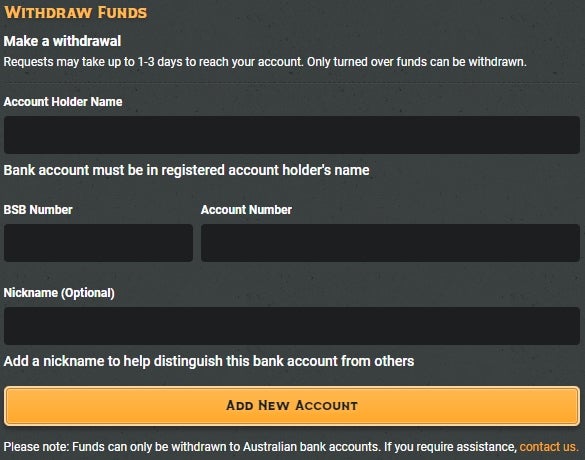This screenshot has height=460, width=585.
Task: Click into the BSB Number field
Action: [x=98, y=243]
